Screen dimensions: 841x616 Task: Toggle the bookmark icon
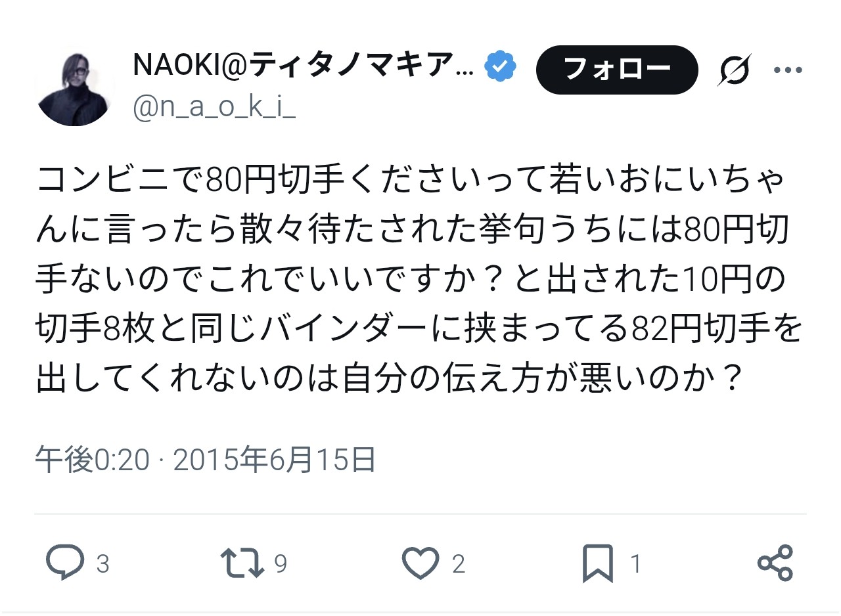click(598, 563)
